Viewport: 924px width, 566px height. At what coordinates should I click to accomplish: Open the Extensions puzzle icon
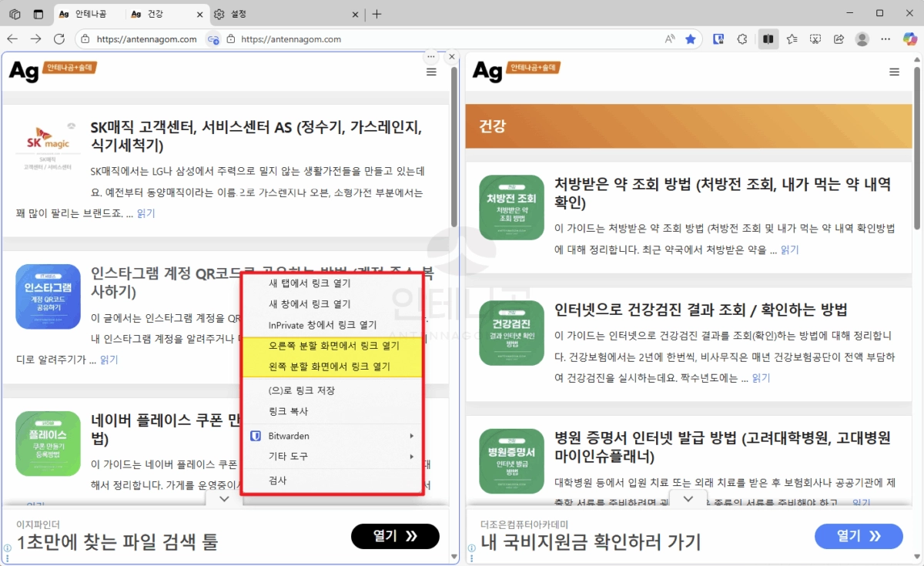click(x=742, y=39)
